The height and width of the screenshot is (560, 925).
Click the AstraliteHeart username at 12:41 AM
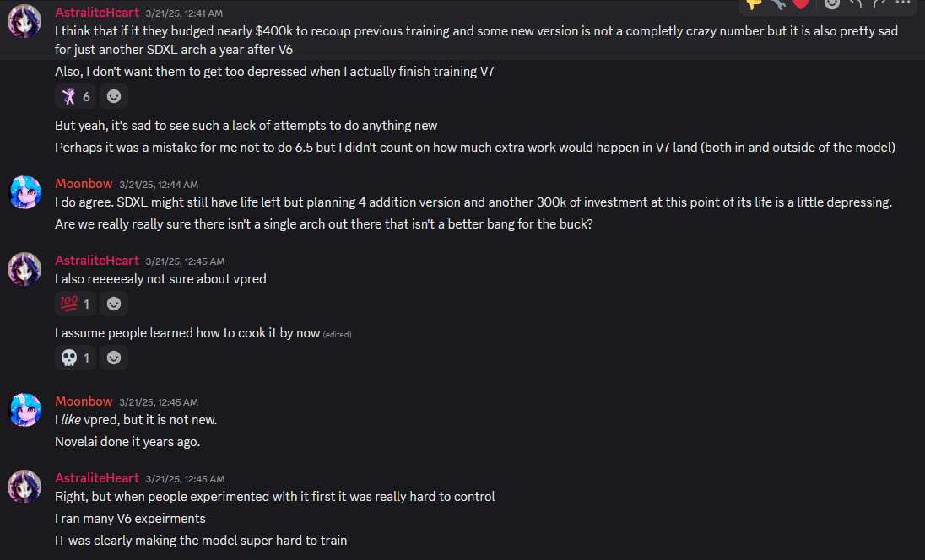[x=97, y=13]
